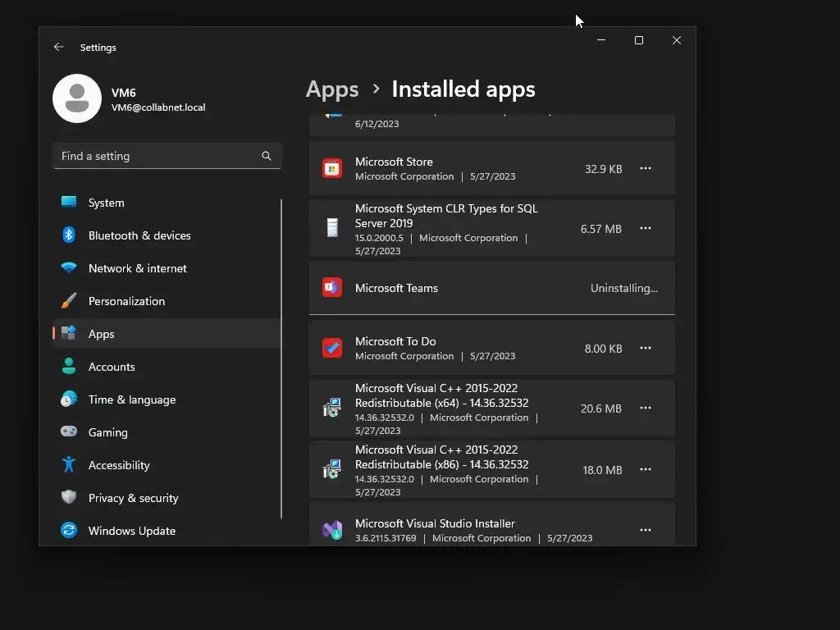Open Time & language settings

click(x=167, y=399)
